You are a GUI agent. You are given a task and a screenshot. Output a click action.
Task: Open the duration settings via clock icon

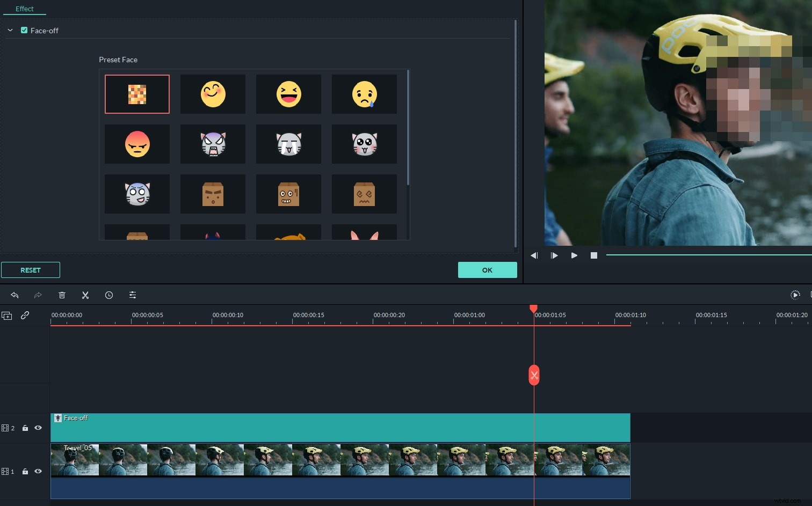tap(109, 295)
